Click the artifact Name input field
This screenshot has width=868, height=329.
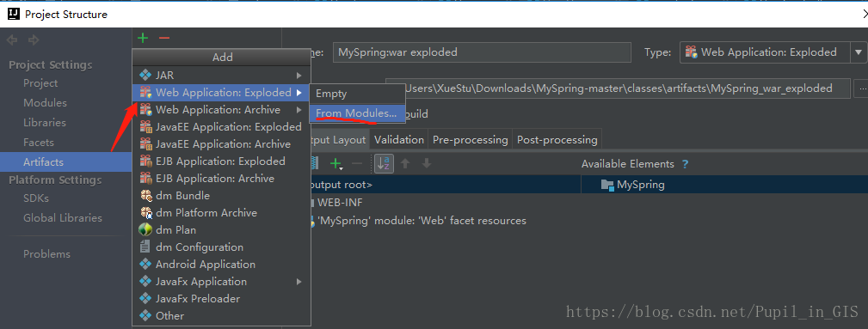(482, 52)
